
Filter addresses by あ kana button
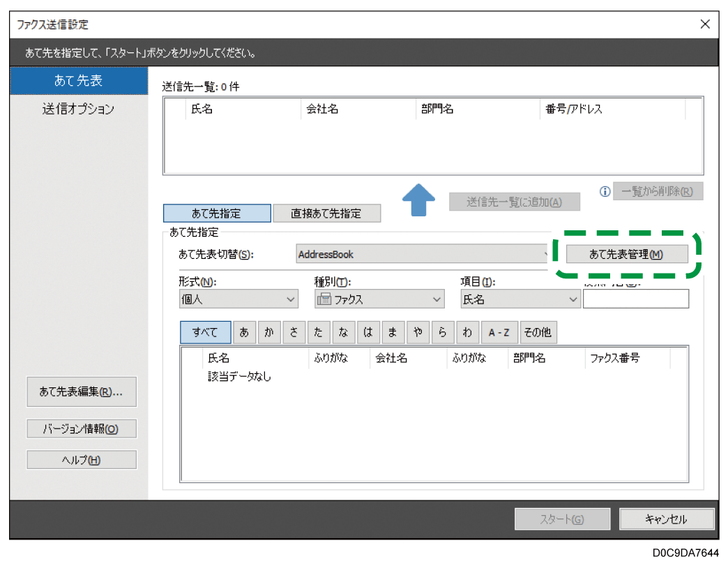243,333
